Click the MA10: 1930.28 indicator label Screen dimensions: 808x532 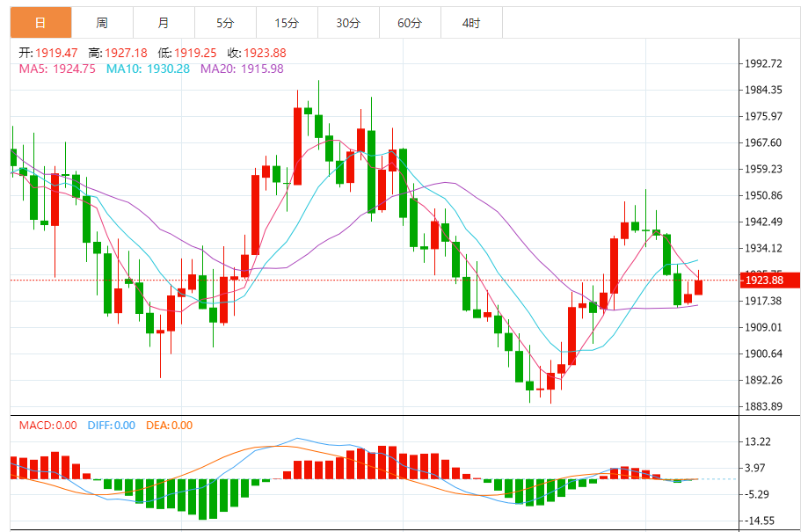click(148, 69)
